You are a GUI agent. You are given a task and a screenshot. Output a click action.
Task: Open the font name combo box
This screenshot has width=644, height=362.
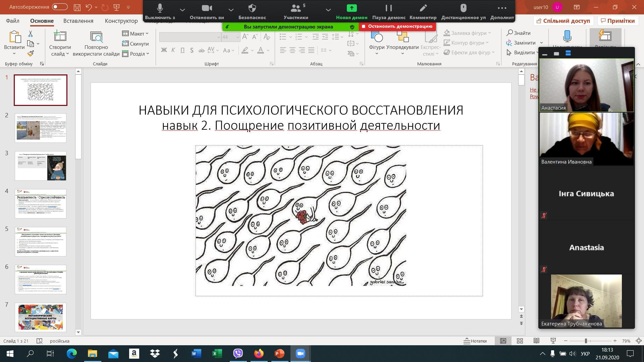pos(190,37)
